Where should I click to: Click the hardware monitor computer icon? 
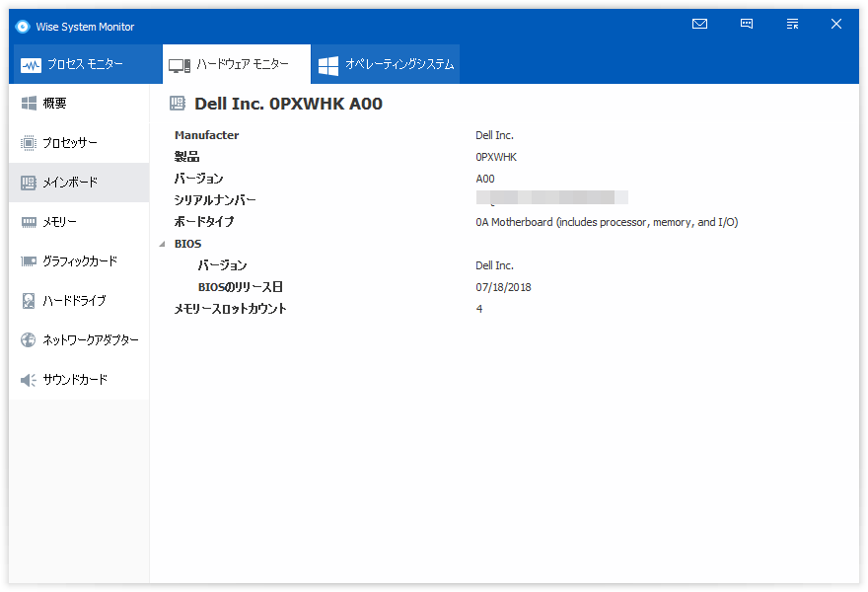pos(180,66)
